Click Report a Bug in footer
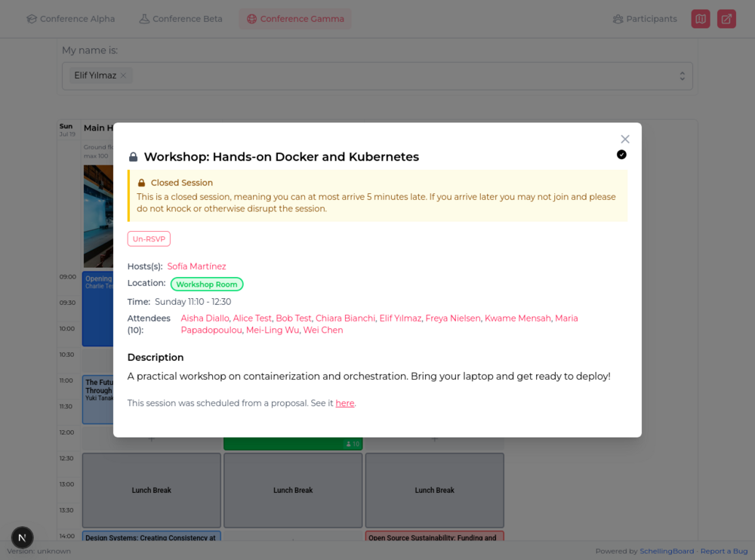Image resolution: width=755 pixels, height=560 pixels. point(724,552)
